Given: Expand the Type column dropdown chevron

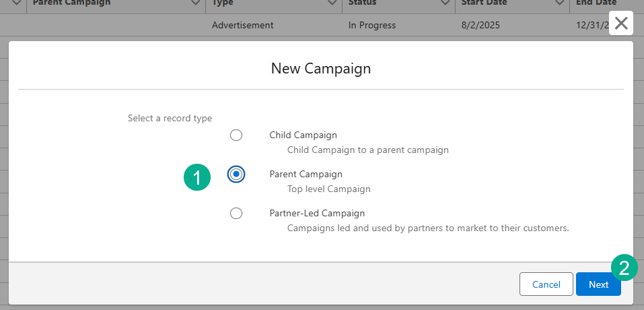Looking at the screenshot, I should [x=332, y=3].
